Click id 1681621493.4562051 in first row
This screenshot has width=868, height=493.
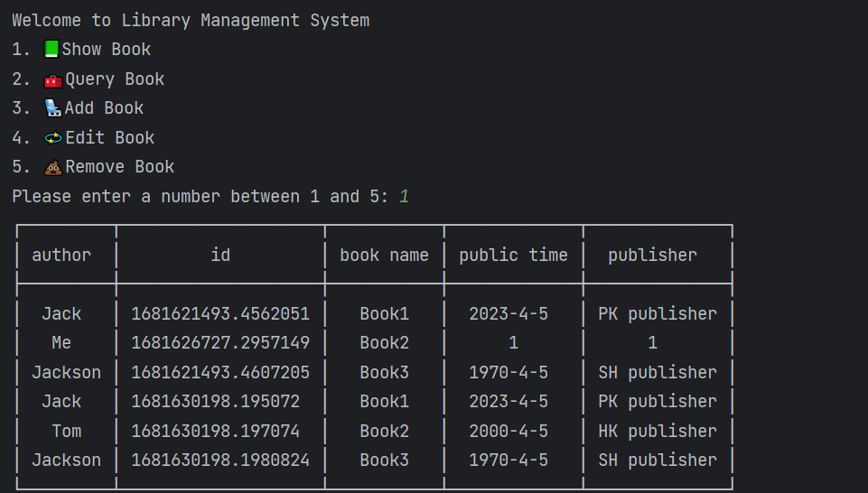coord(220,313)
